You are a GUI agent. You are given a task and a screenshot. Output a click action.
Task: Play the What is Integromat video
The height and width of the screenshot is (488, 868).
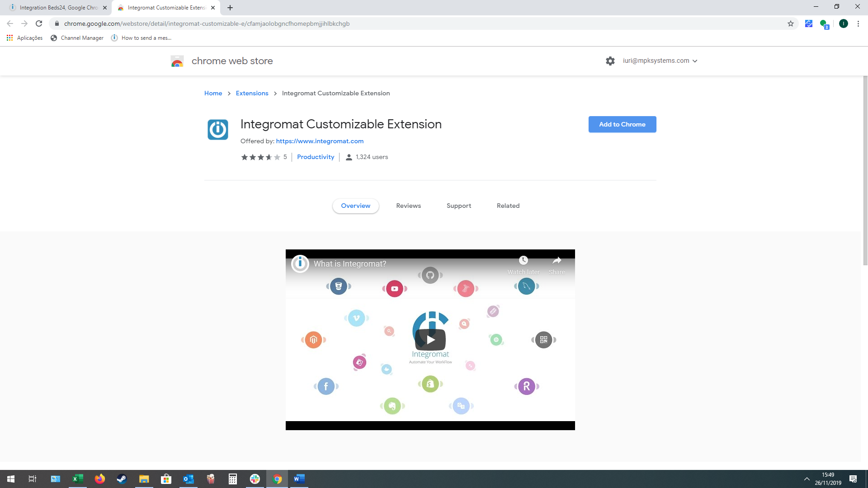[x=430, y=339]
